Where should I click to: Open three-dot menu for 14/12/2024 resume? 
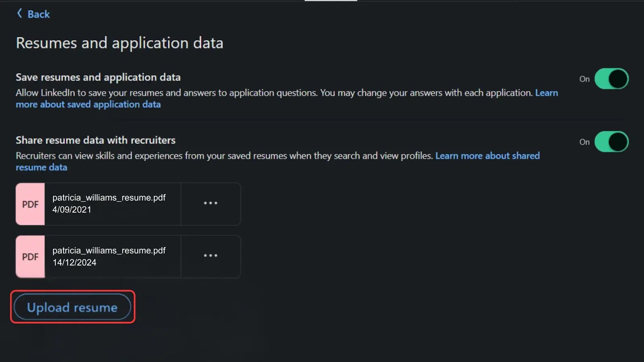coord(211,256)
